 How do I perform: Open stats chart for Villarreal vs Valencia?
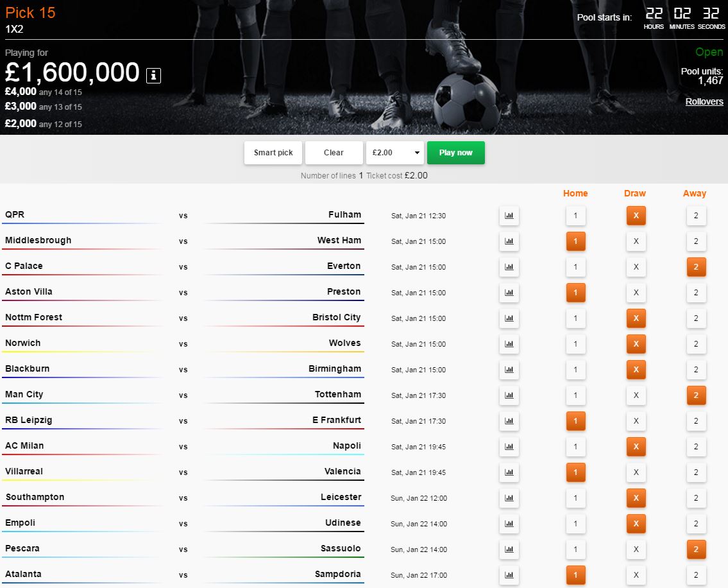509,472
